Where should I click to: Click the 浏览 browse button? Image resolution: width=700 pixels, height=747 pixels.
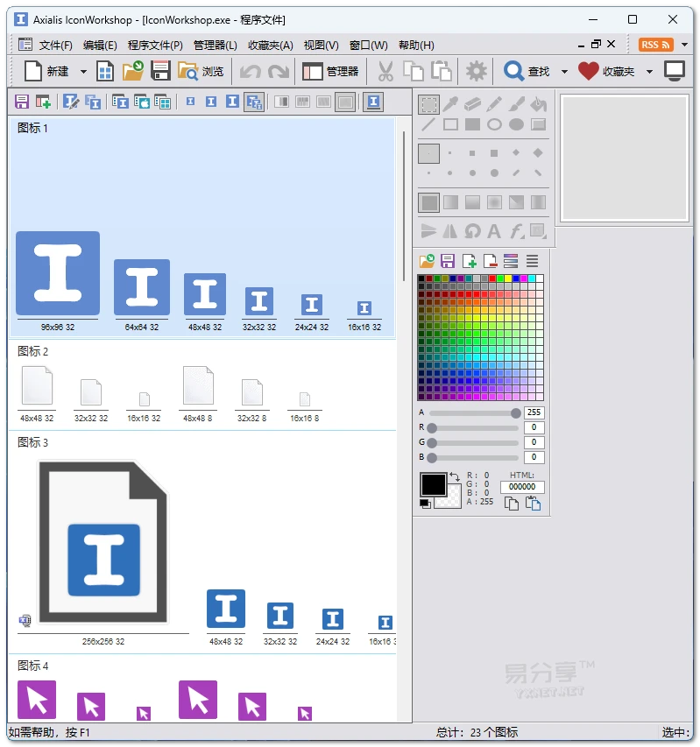pos(201,72)
